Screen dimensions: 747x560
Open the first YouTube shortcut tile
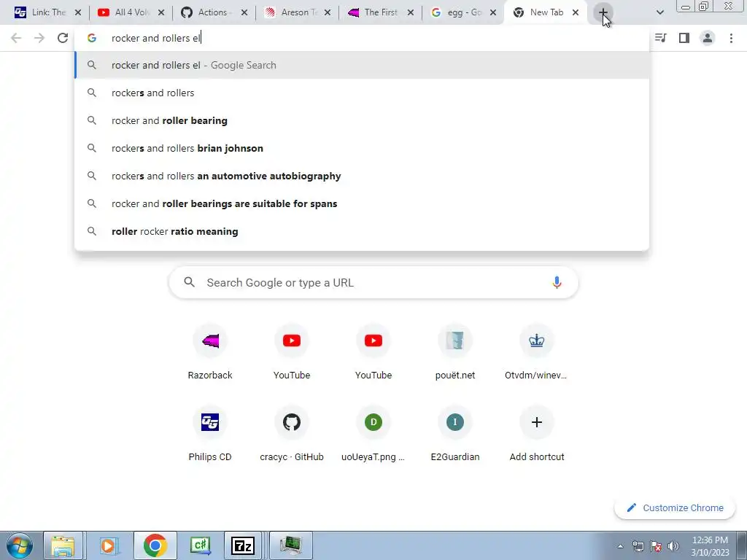pos(292,353)
